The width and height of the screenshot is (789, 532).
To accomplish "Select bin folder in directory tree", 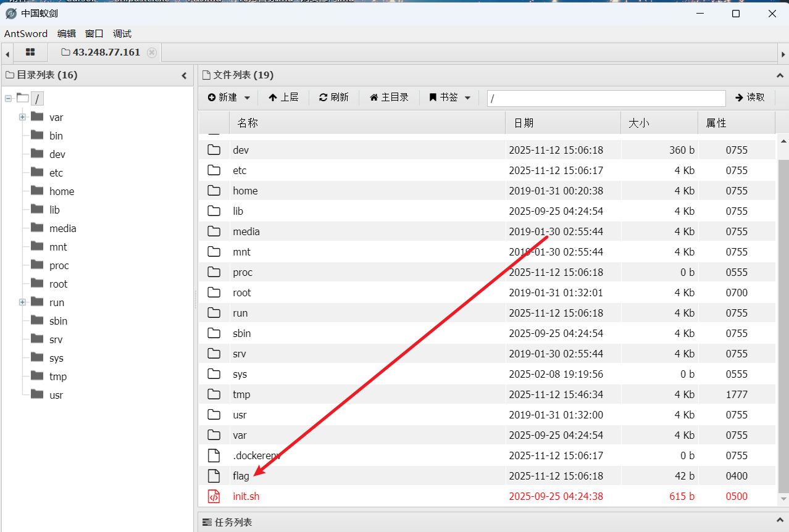I will coord(56,136).
